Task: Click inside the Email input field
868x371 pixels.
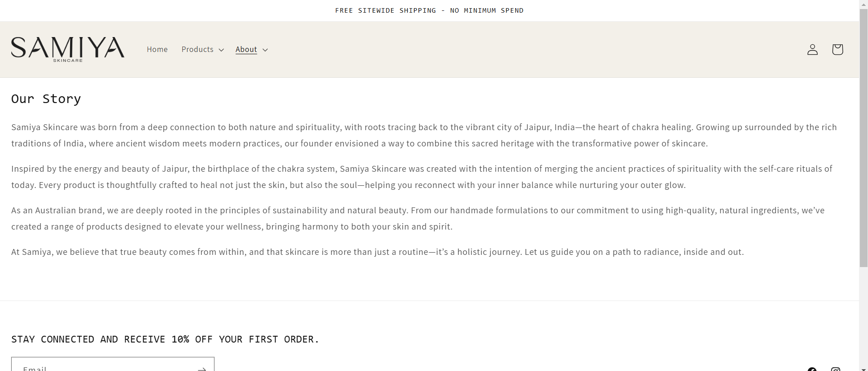Action: tap(104, 367)
